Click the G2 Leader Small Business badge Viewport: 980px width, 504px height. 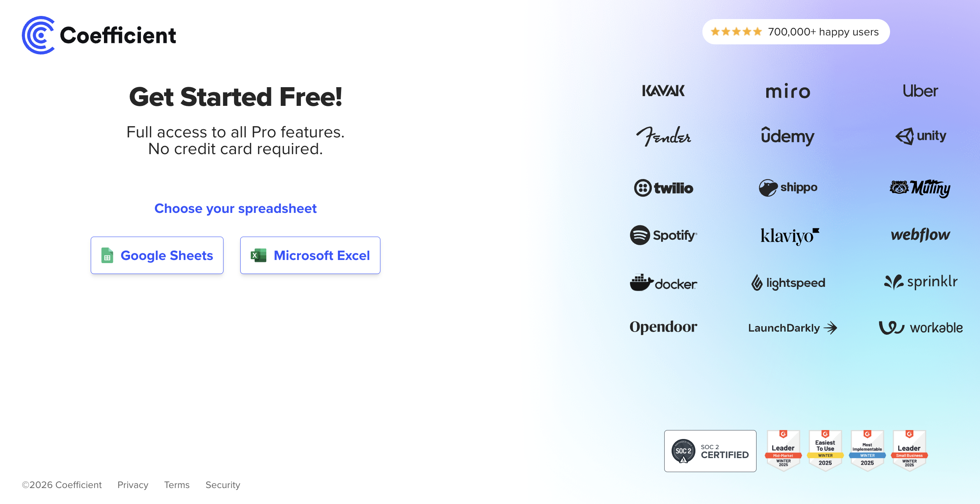tap(909, 451)
